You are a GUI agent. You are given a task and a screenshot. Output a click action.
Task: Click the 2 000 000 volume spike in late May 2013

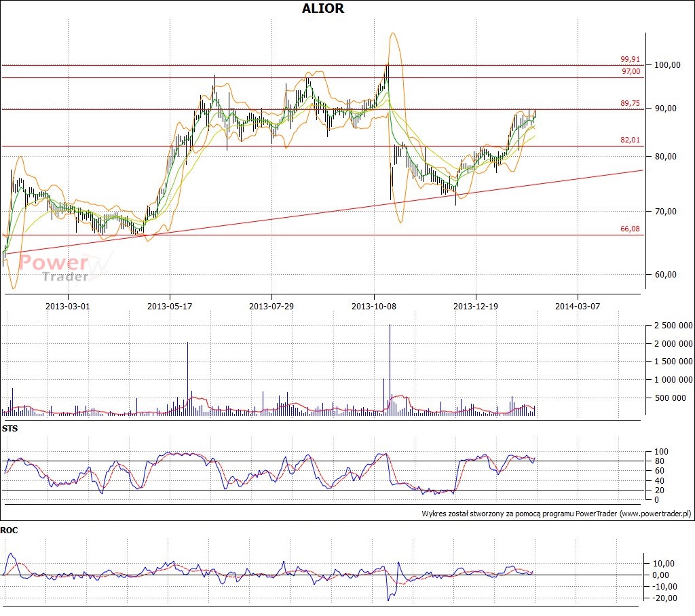coord(187,379)
